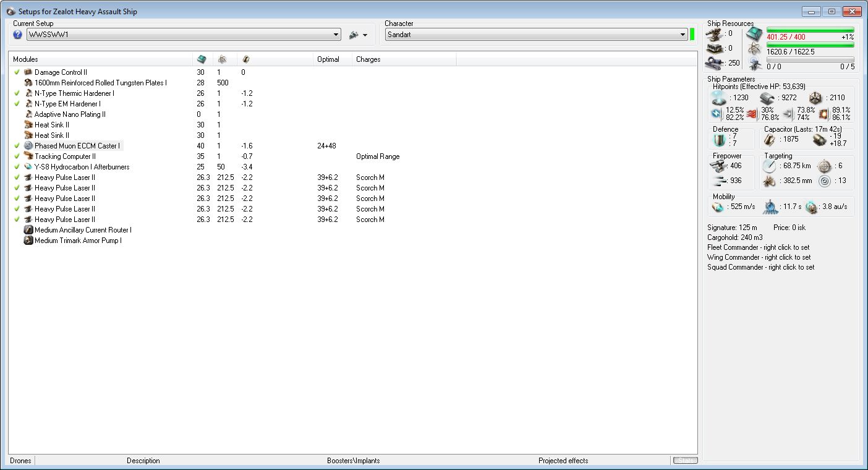
Task: Click the calibration icon showing 250
Action: [714, 62]
